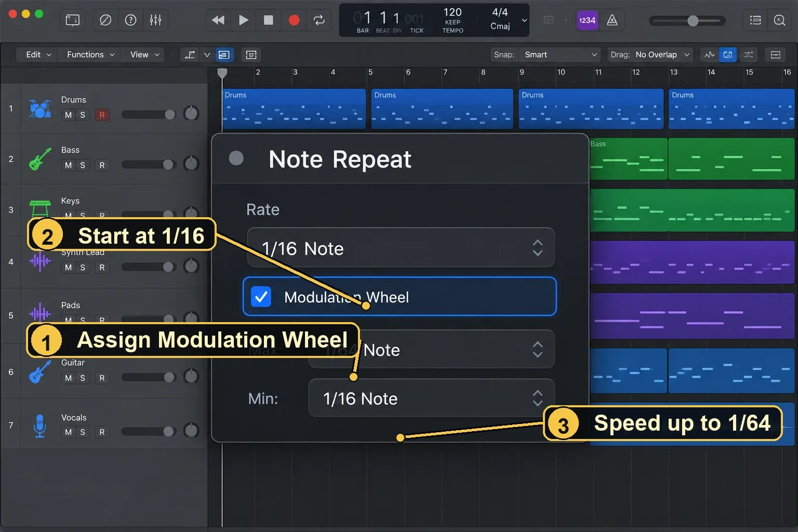This screenshot has width=798, height=532.
Task: Click the rightmost track zoom icon
Action: pos(775,55)
